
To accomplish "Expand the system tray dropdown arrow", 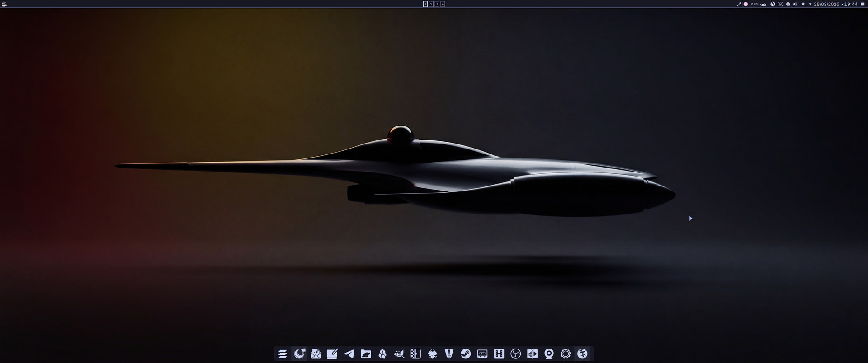I will pyautogui.click(x=810, y=4).
